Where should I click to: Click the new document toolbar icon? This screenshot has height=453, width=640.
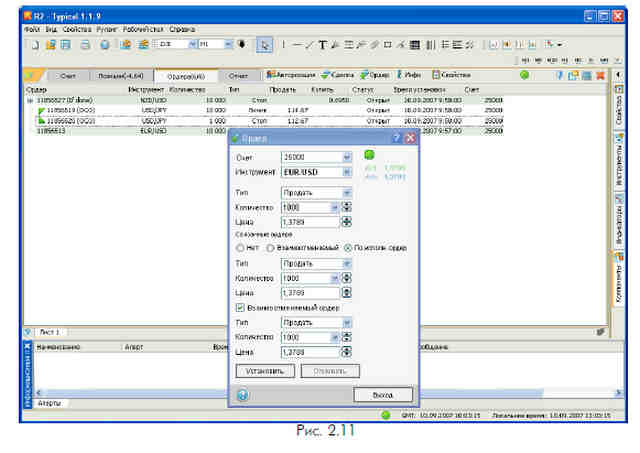click(x=36, y=45)
